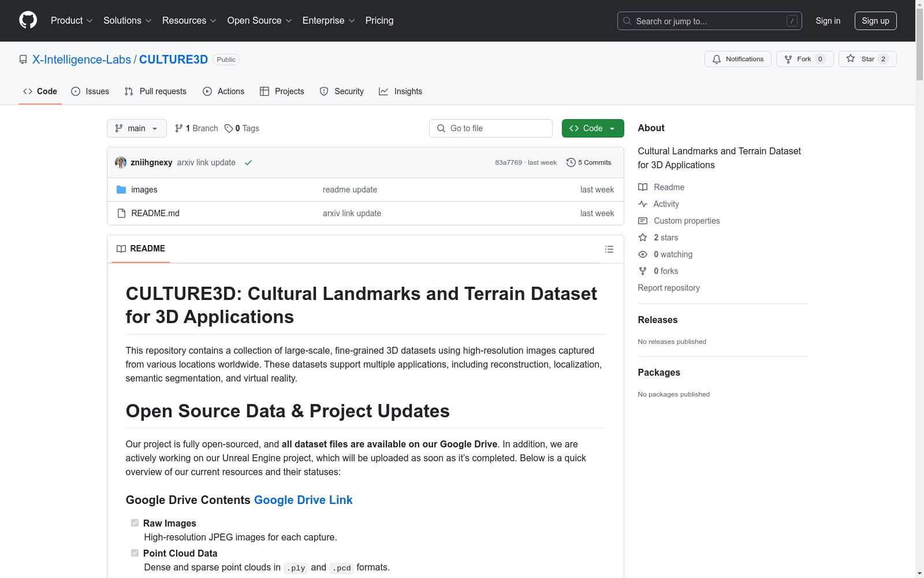Click the page vertical scrollbar thumb
The image size is (924, 578).
pos(919,43)
